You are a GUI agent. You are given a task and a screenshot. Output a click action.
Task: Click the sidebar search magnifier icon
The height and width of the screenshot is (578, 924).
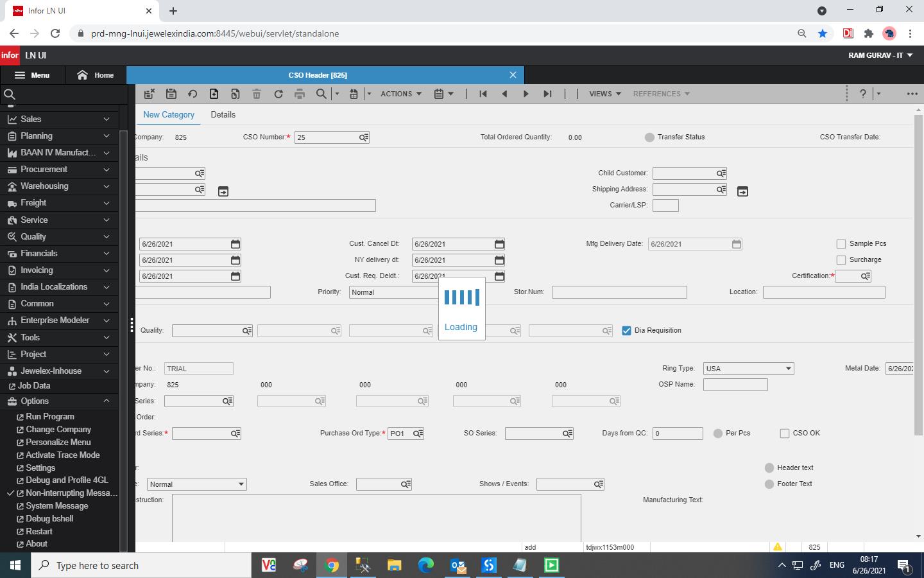[10, 94]
